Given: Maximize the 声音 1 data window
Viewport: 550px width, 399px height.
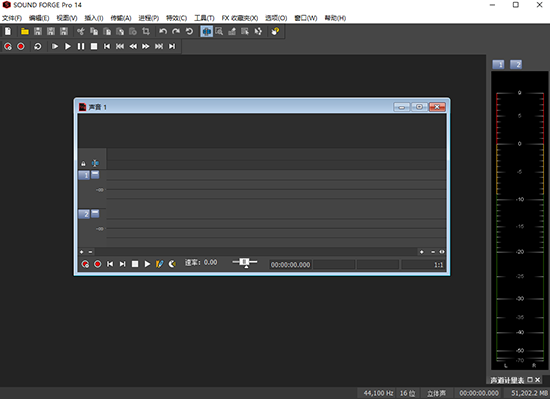Looking at the screenshot, I should 419,107.
